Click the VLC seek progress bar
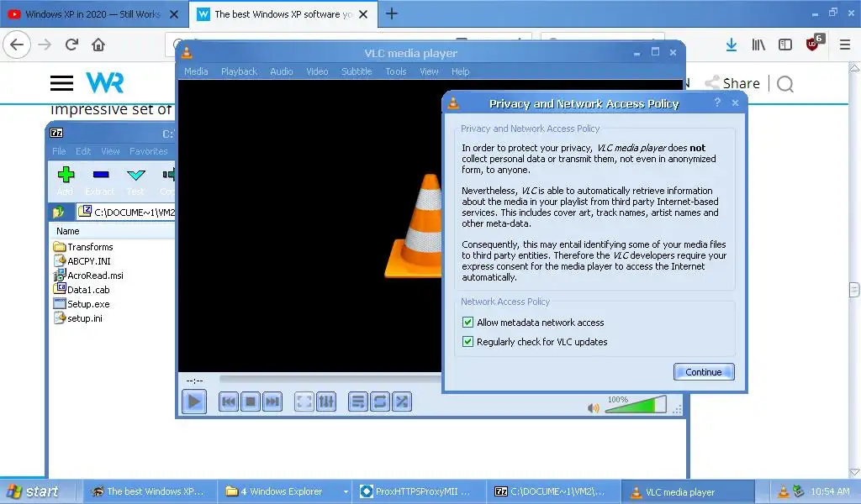This screenshot has height=504, width=861. point(330,378)
